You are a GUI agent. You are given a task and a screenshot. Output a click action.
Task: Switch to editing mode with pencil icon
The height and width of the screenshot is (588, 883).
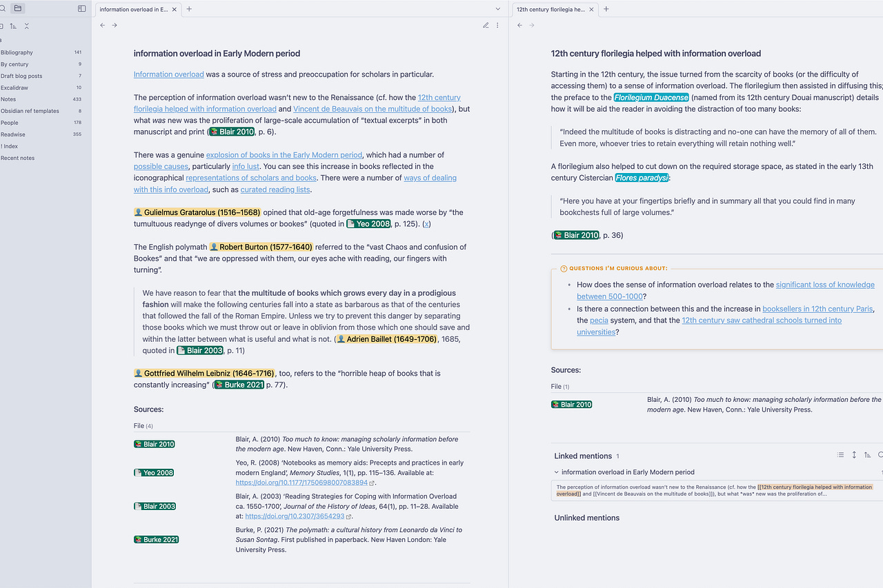[x=486, y=26]
